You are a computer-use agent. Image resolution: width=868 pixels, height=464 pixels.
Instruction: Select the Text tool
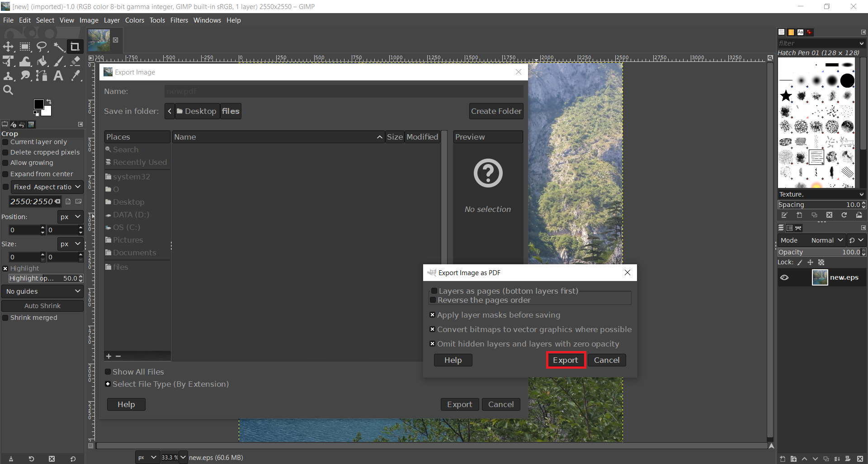click(x=58, y=76)
